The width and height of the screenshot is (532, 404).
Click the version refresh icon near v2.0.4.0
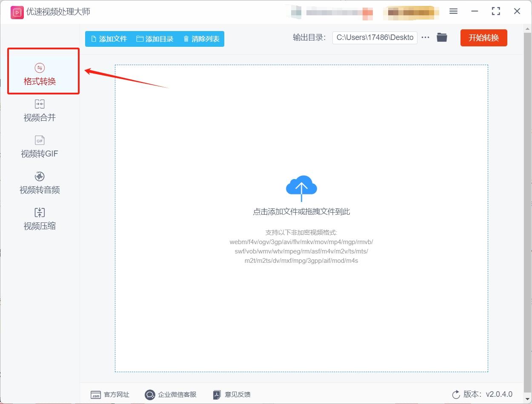click(x=456, y=394)
